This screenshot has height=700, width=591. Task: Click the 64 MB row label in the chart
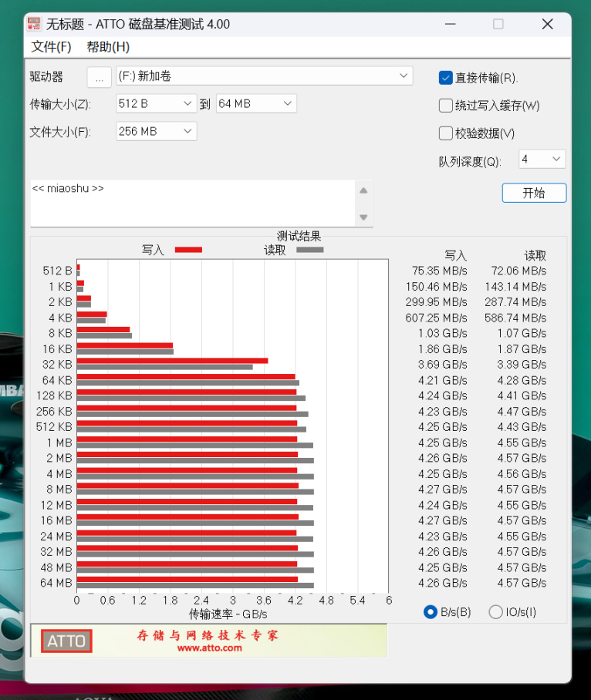56,583
